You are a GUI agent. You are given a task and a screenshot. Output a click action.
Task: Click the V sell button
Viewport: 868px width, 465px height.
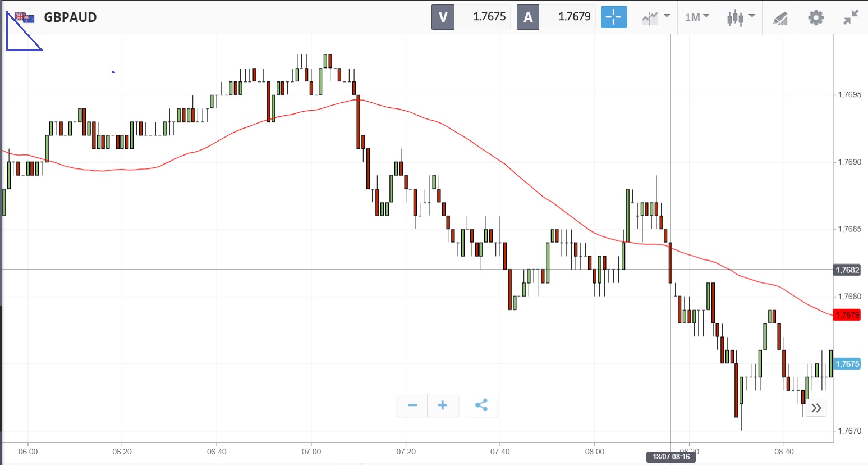[x=443, y=17]
